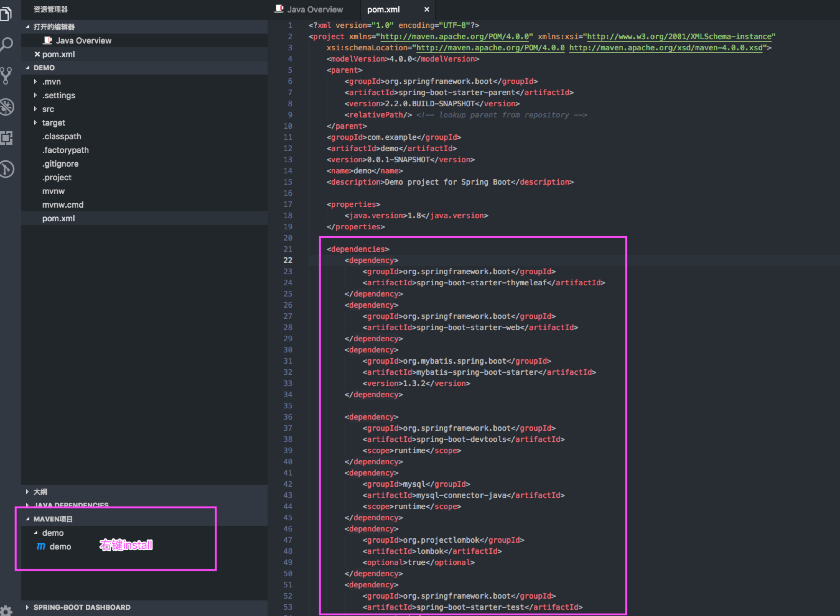The image size is (840, 616).
Task: Select the pom.xml editor tab
Action: (383, 9)
